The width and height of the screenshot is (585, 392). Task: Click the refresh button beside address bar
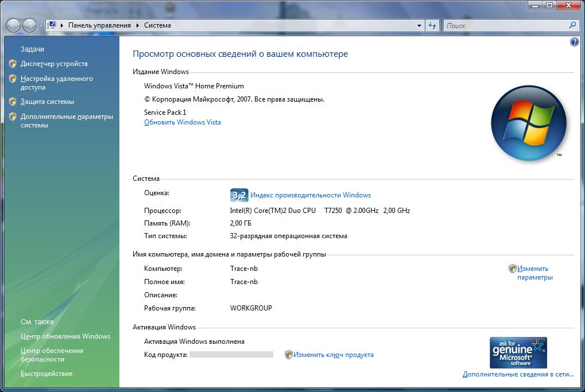tap(432, 26)
